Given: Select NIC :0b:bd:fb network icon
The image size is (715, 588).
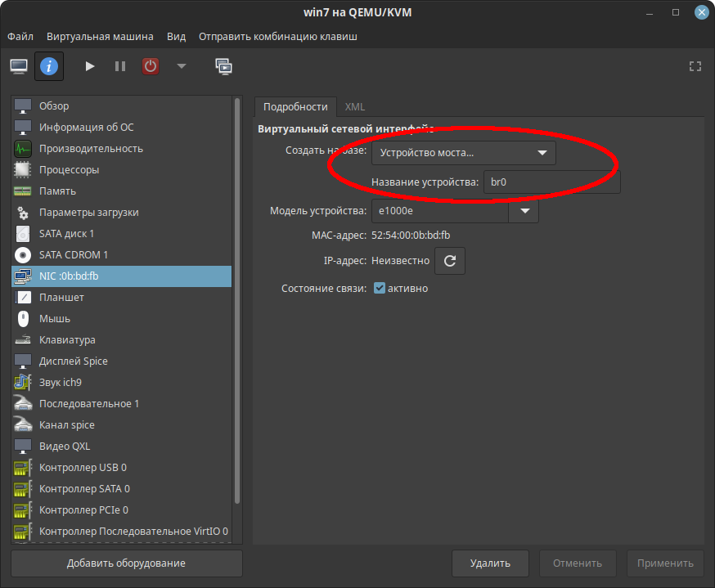Looking at the screenshot, I should (x=23, y=276).
